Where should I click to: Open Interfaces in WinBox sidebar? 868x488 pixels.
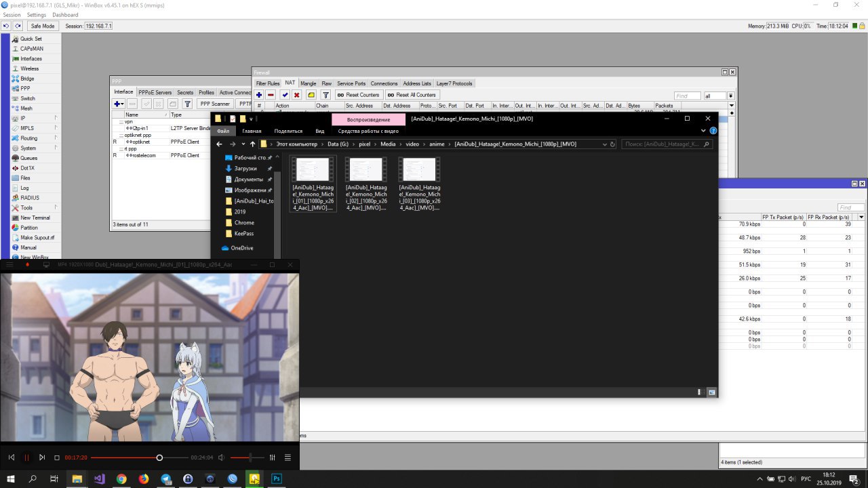pyautogui.click(x=31, y=58)
